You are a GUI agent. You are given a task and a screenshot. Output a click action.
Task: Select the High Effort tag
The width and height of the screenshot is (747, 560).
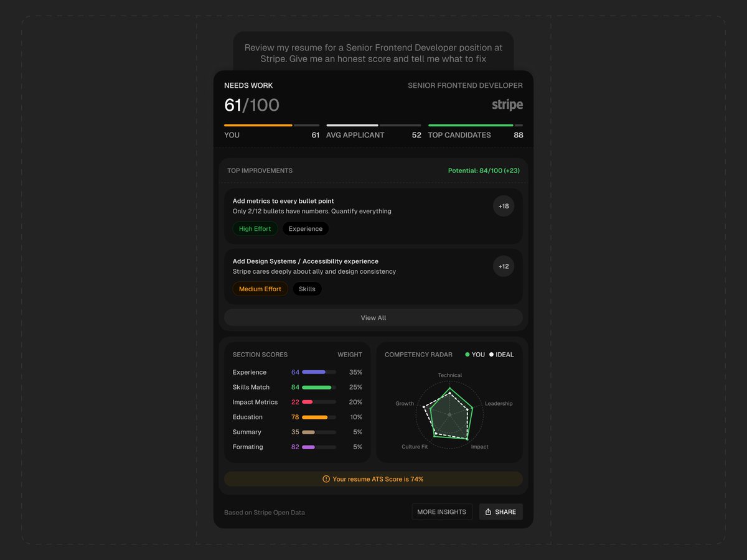[x=255, y=228]
